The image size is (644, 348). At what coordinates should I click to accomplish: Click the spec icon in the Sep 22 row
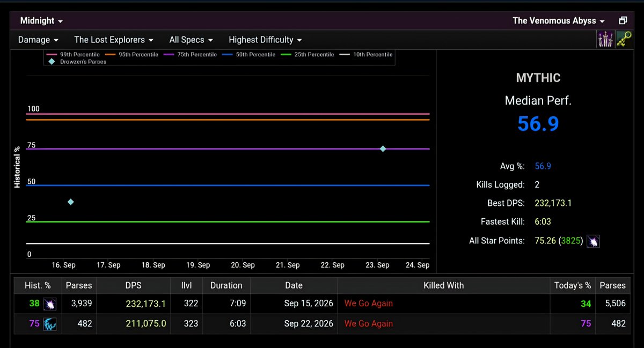point(50,324)
